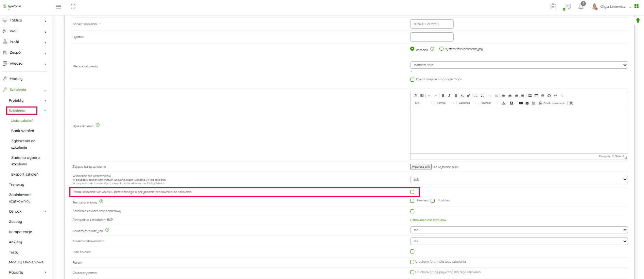Apply bold formatting in the editor

pyautogui.click(x=443, y=96)
